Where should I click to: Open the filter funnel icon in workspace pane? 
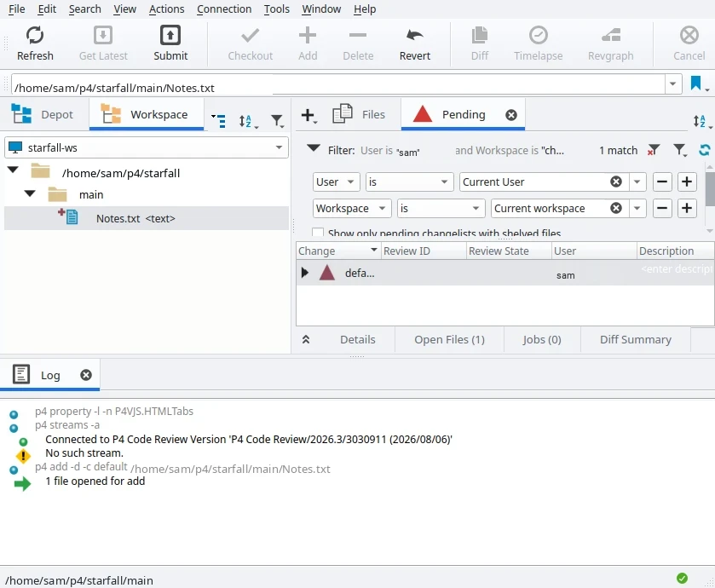pos(277,121)
